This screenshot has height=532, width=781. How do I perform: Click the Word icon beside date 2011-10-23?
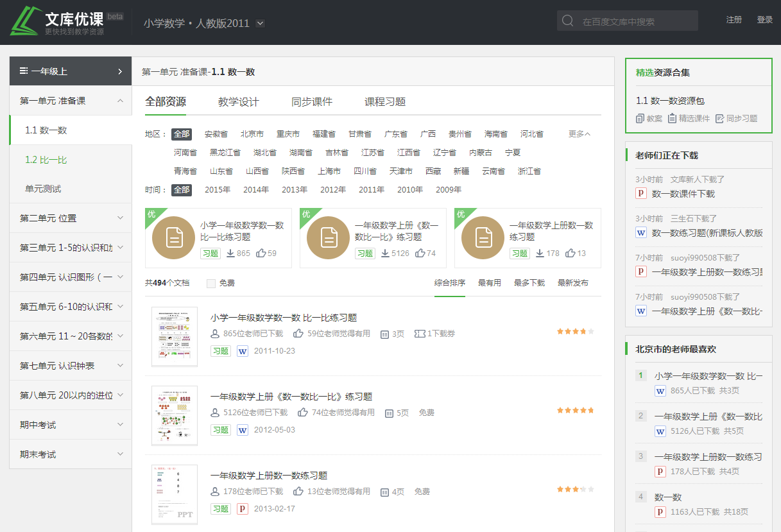pos(243,351)
